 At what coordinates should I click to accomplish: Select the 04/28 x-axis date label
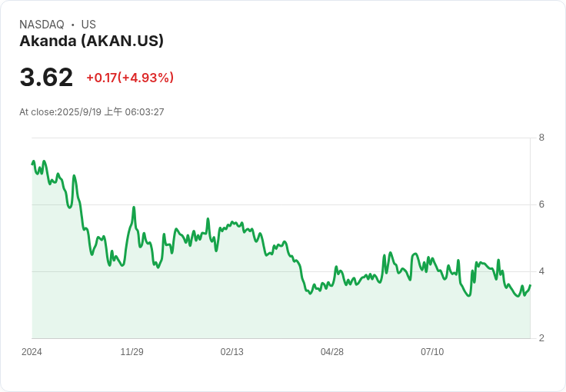[x=332, y=352]
